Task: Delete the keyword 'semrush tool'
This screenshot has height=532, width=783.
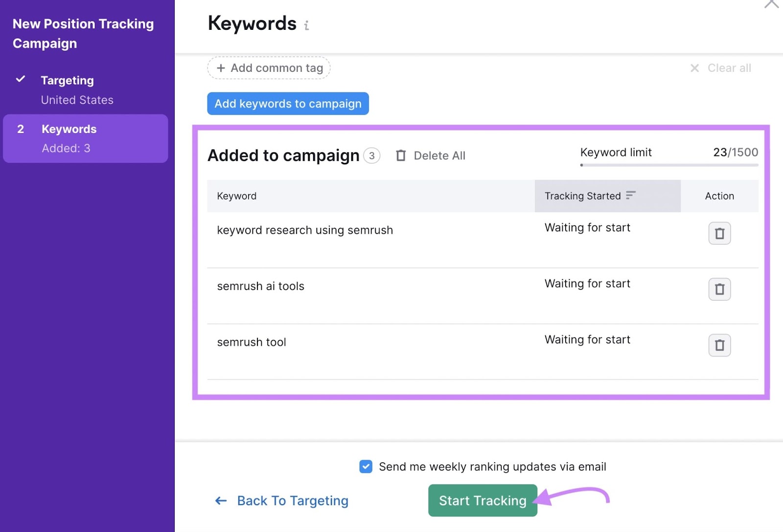Action: [x=719, y=345]
